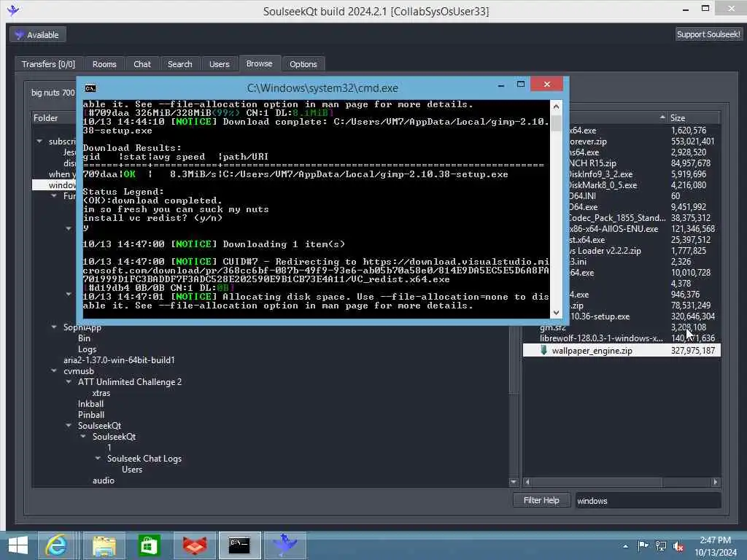Click folder tree scroll down arrow

pyautogui.click(x=513, y=482)
